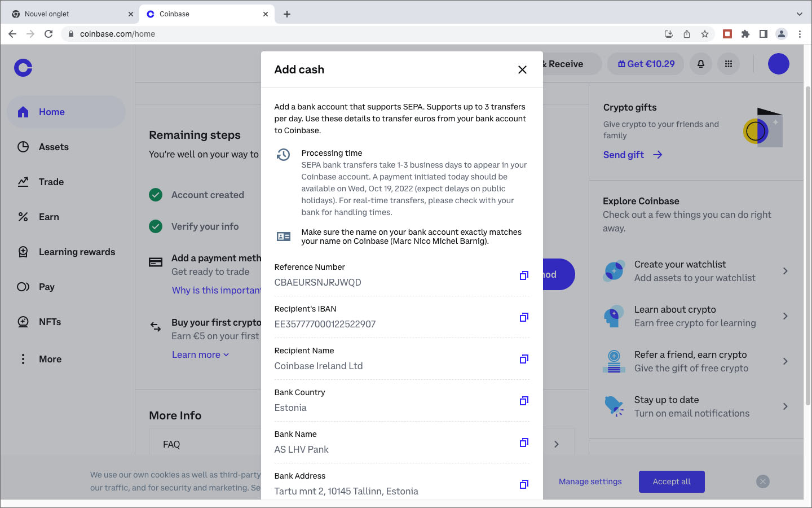Screen dimensions: 812x508
Task: Expand Learn about crypto item
Action: [785, 316]
